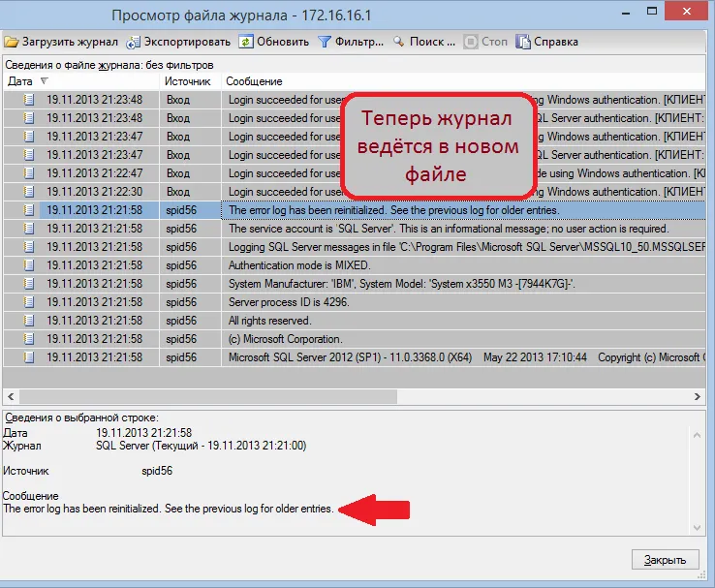Select row 'The error log has been reinitialized'
The height and width of the screenshot is (588, 715).
[355, 210]
